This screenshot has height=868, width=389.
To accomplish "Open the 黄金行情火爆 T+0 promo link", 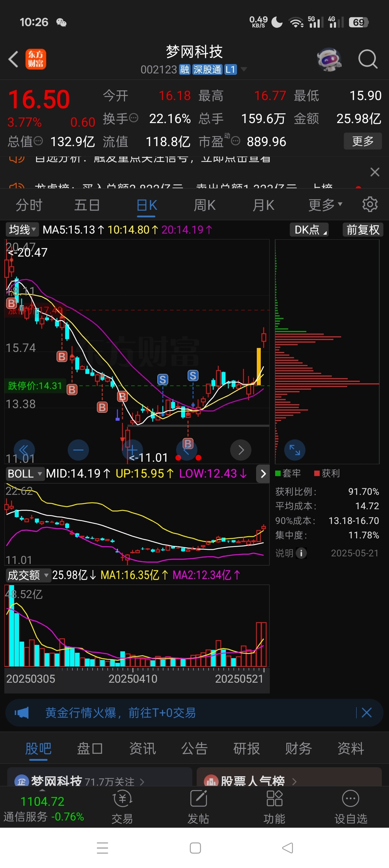I will point(120,713).
